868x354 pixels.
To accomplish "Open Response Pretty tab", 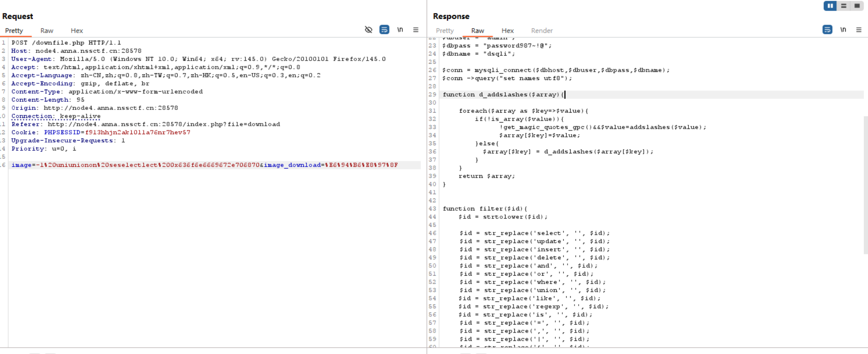I will 445,30.
